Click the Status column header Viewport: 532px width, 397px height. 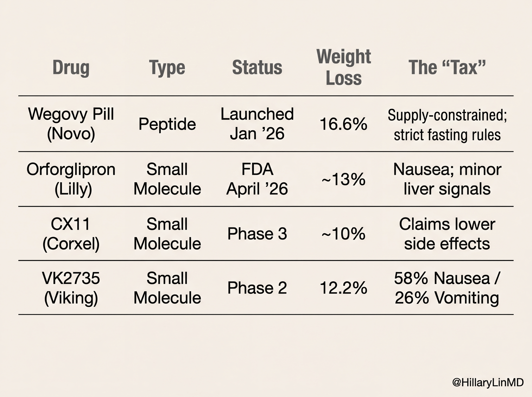(257, 68)
